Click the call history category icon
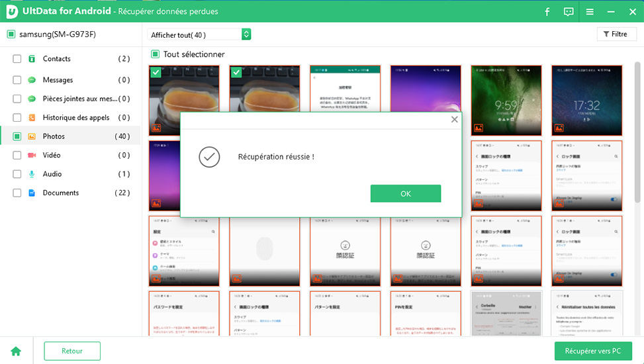 pos(32,118)
